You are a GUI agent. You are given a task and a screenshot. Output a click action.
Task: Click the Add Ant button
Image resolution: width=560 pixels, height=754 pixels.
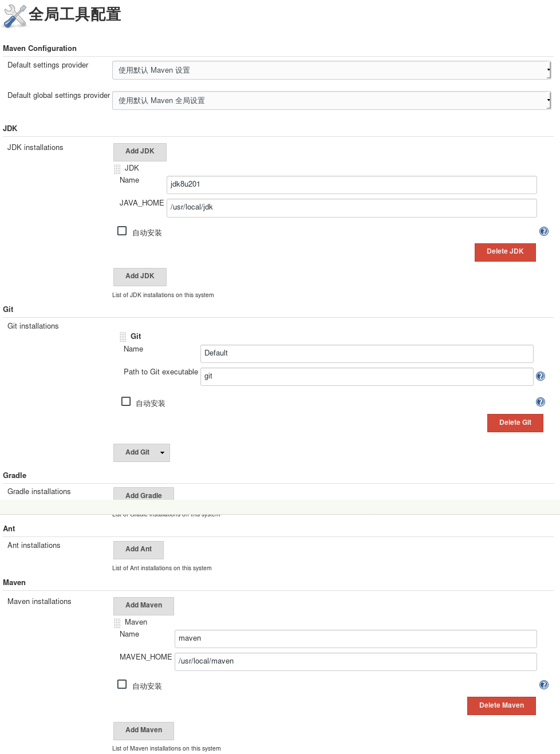[139, 550]
